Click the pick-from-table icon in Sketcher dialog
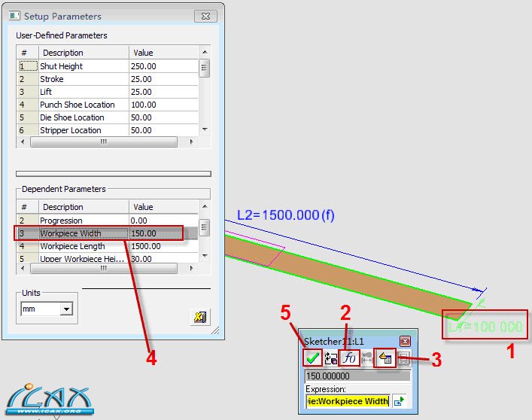This screenshot has width=532, height=420. tap(385, 358)
